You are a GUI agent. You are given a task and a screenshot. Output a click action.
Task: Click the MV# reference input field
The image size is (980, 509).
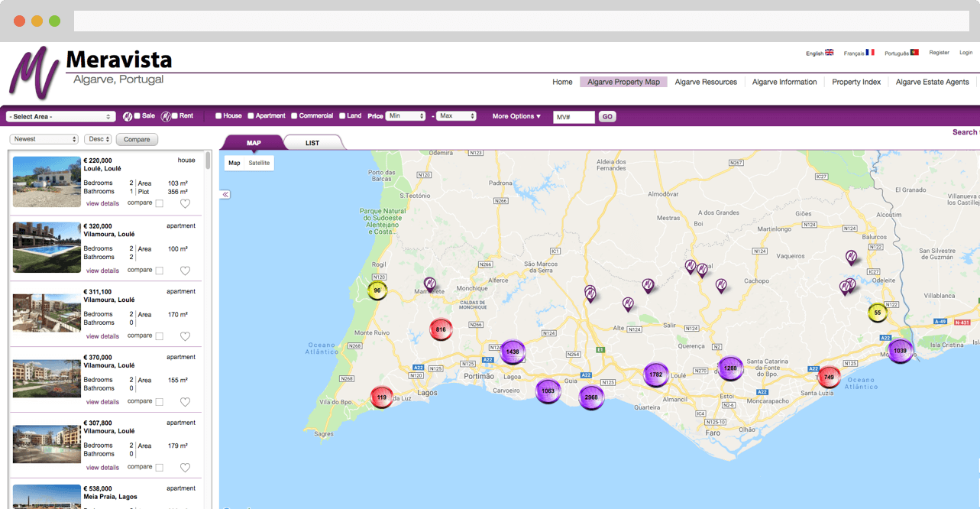574,117
